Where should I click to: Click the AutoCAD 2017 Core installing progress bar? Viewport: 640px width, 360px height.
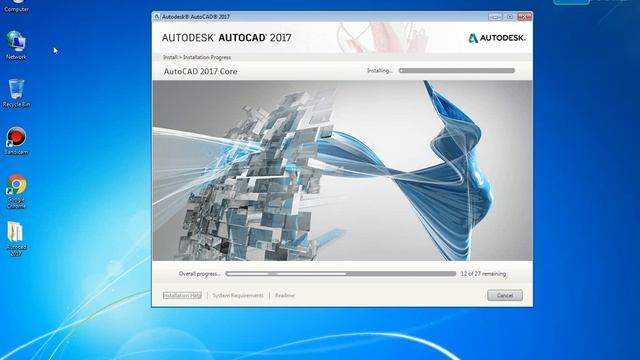click(x=457, y=71)
